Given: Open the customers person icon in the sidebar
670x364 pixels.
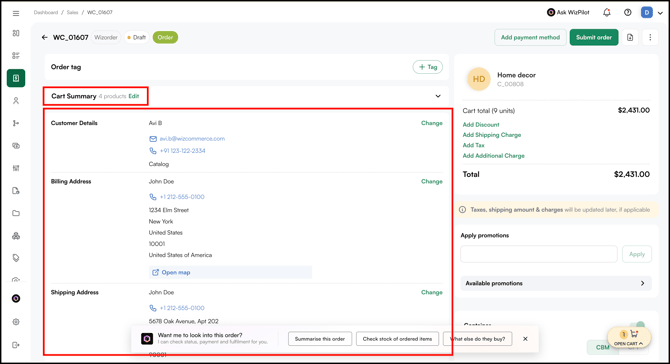Looking at the screenshot, I should coord(16,101).
